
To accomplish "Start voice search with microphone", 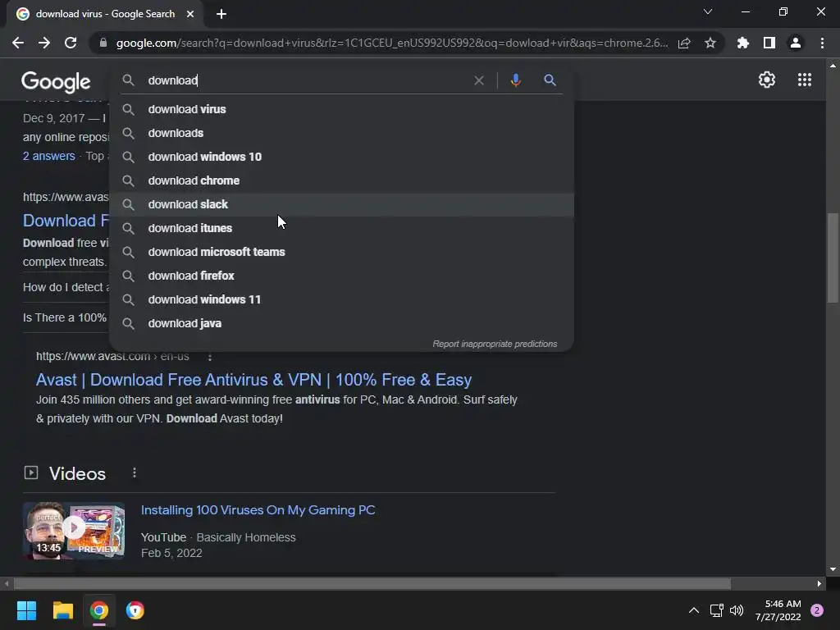I will [515, 80].
